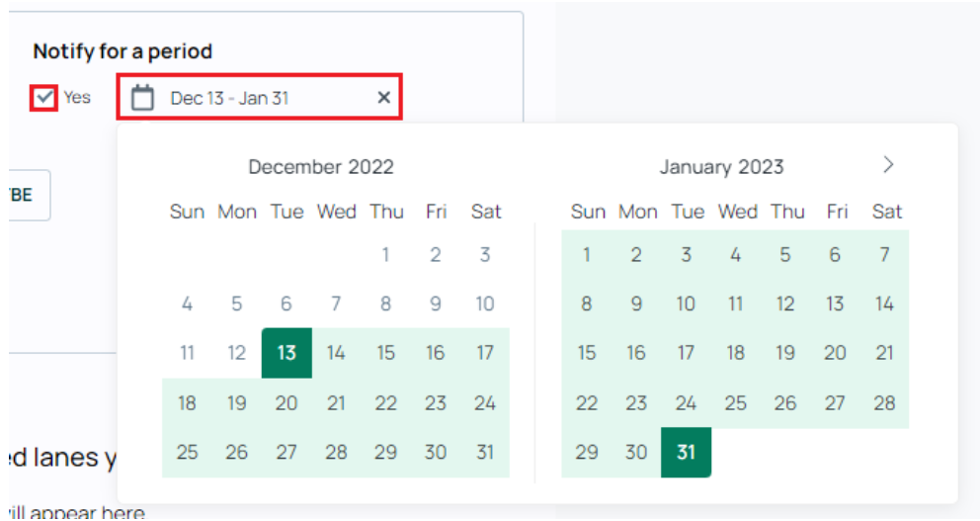Click January 15 in the calendar

tap(587, 353)
